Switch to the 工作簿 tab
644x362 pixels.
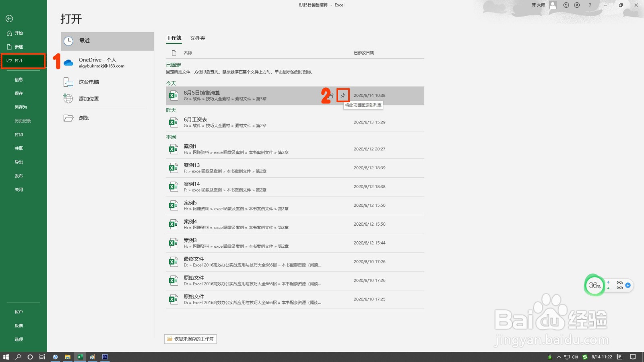[174, 38]
